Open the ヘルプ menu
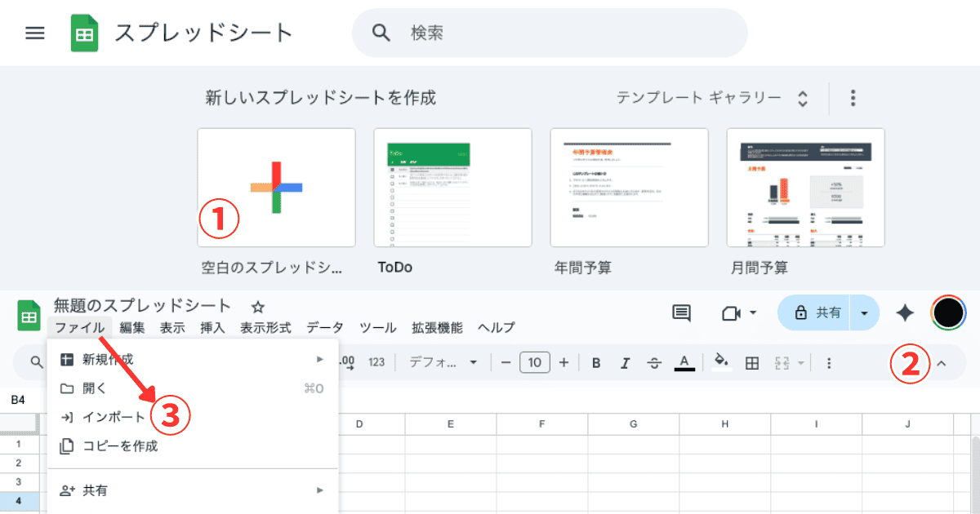This screenshot has height=514, width=980. click(497, 328)
